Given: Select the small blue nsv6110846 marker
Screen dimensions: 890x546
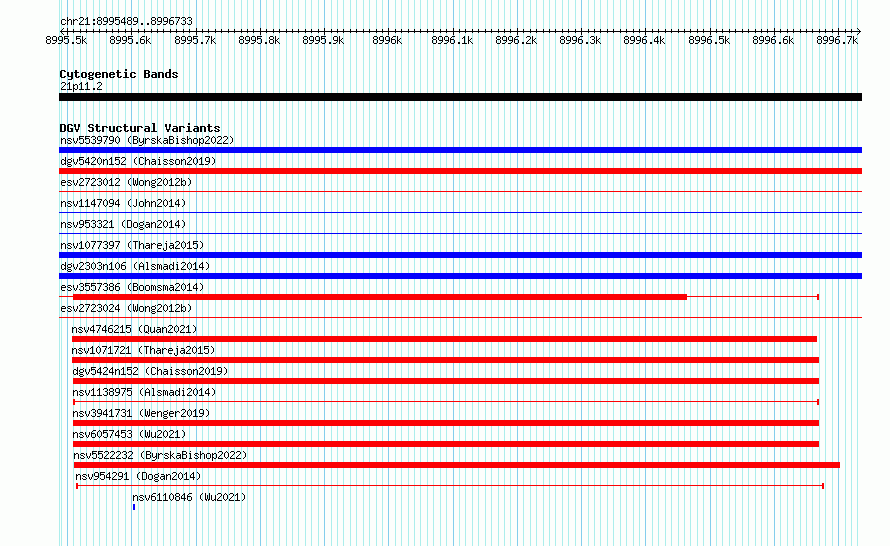Looking at the screenshot, I should point(134,507).
